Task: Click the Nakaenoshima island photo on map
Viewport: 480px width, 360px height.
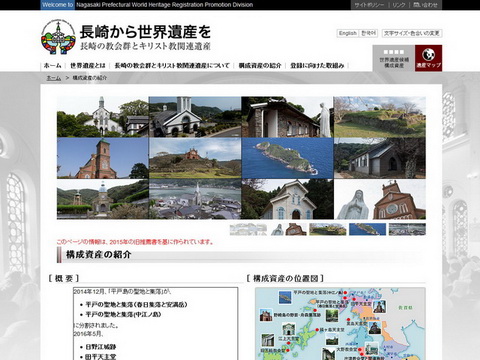Action: coord(285,297)
